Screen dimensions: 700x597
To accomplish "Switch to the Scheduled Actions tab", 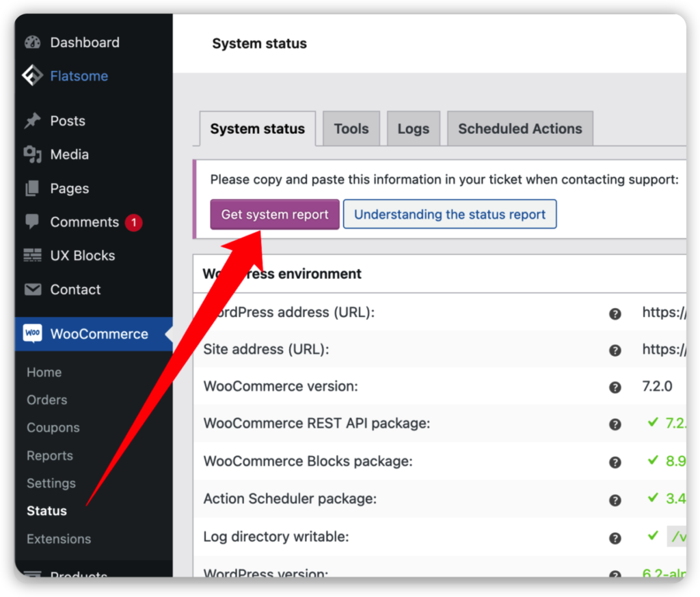I will (520, 128).
